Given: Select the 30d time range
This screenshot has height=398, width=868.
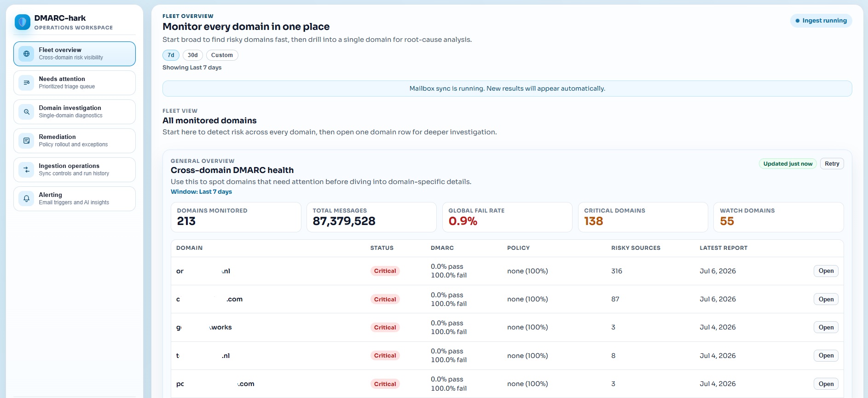Looking at the screenshot, I should (x=193, y=55).
